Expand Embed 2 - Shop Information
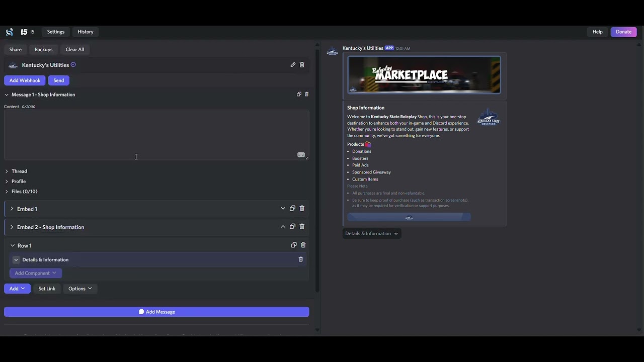Screen dimensions: 644x362 (x=12, y=227)
